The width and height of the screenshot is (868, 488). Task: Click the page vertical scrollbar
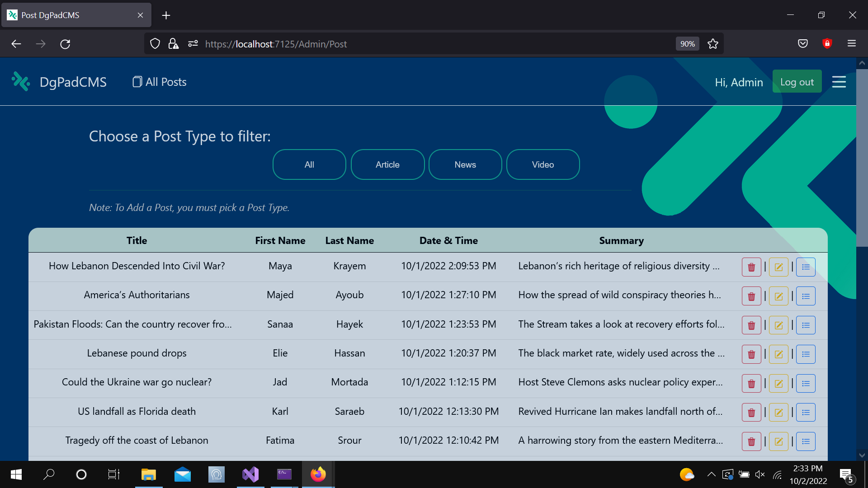pyautogui.click(x=862, y=158)
